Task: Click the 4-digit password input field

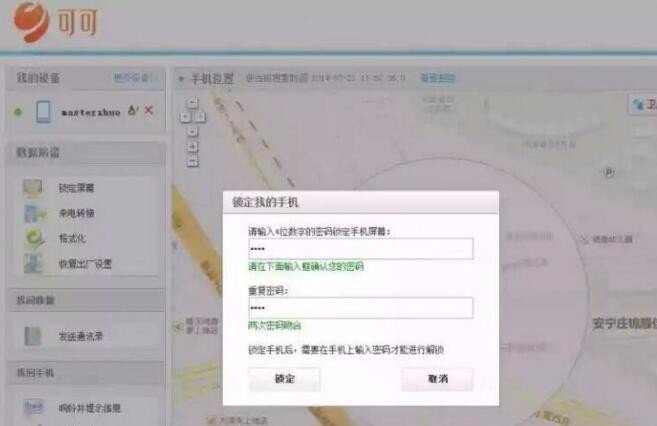Action: coord(361,249)
